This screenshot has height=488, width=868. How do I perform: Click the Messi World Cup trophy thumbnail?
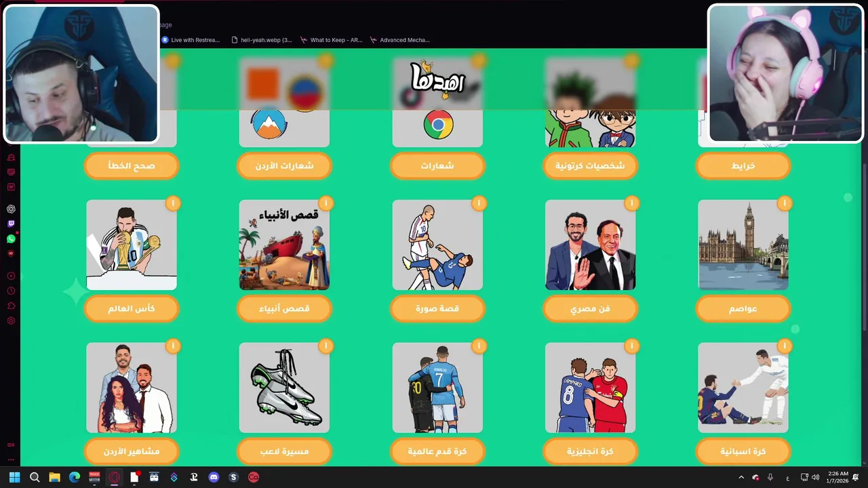[x=132, y=245]
